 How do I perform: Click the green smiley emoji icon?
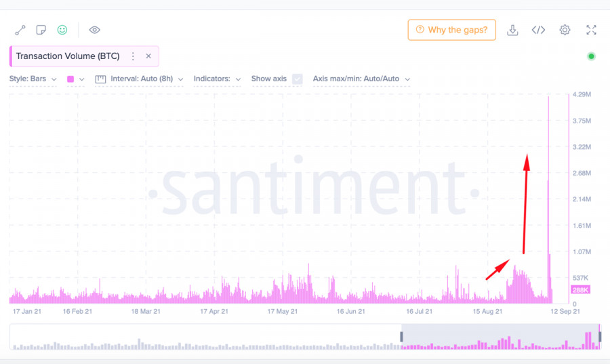click(x=62, y=30)
